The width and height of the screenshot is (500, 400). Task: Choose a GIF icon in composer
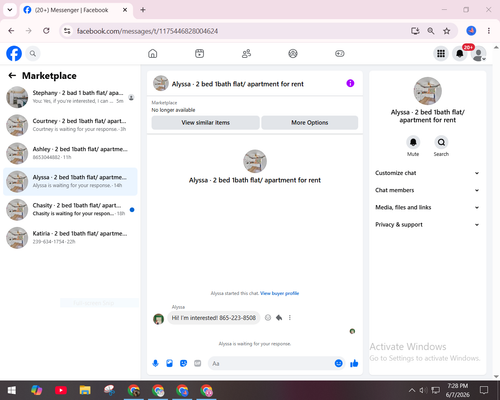click(x=198, y=363)
